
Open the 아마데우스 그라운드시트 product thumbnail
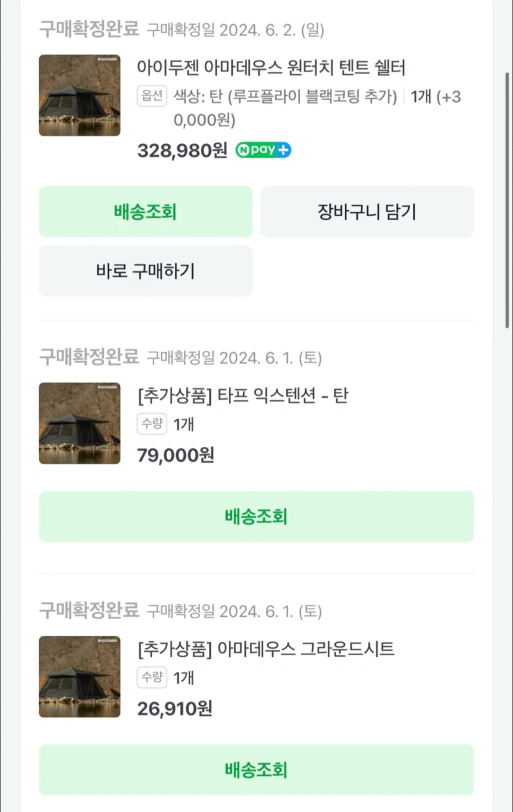pos(80,676)
